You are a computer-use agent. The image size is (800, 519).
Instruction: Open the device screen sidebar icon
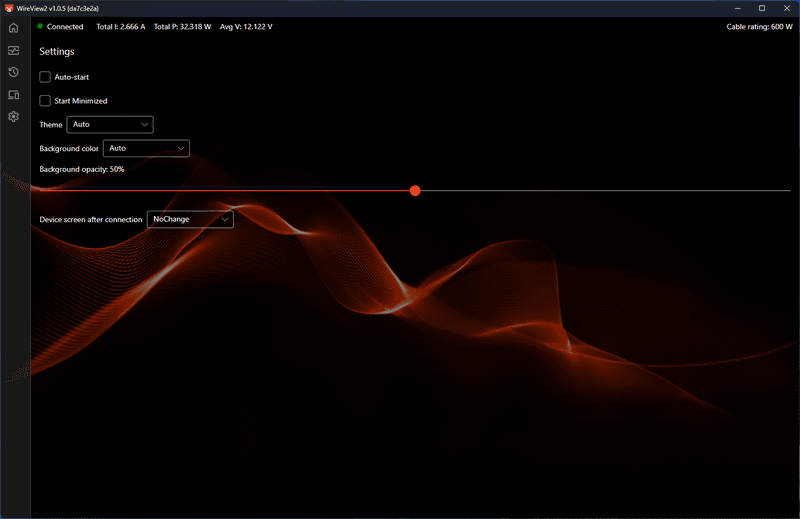pos(14,95)
